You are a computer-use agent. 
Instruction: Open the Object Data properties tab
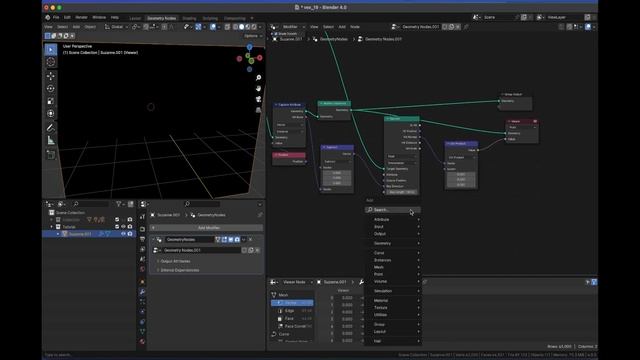point(142,331)
